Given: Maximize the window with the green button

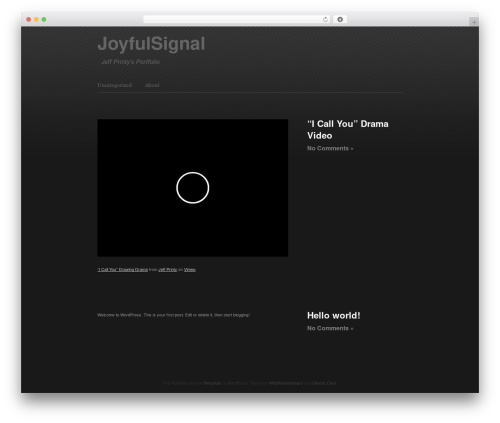Looking at the screenshot, I should 44,20.
